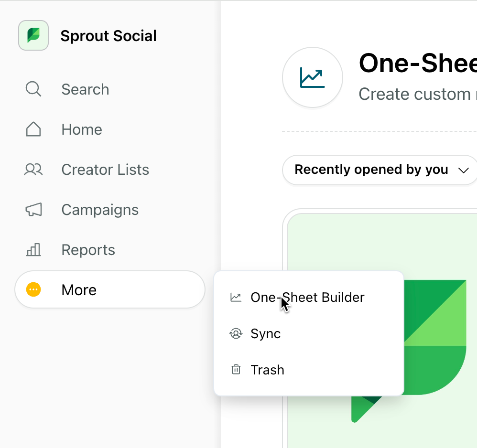The height and width of the screenshot is (448, 477).
Task: Click the Sprout Social leaf logo
Action: (33, 35)
